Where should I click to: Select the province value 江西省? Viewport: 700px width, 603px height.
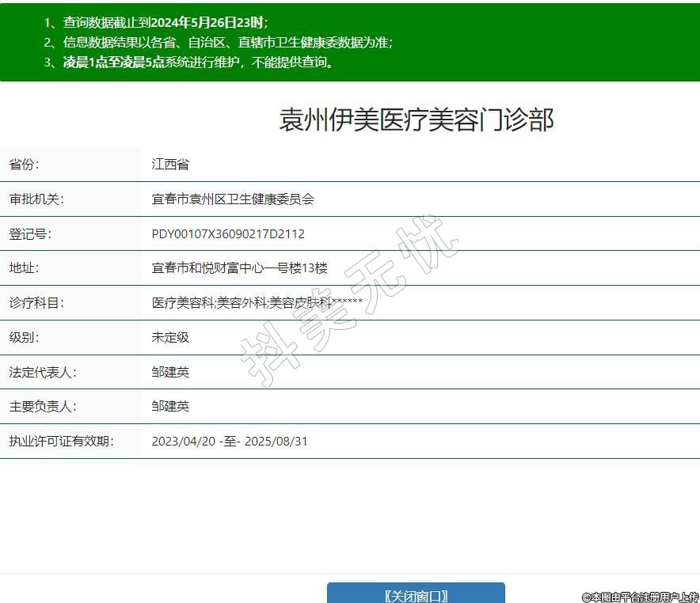point(170,165)
